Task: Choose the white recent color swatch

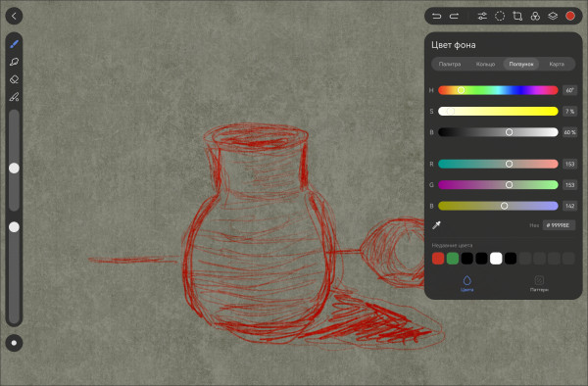Action: click(x=496, y=259)
